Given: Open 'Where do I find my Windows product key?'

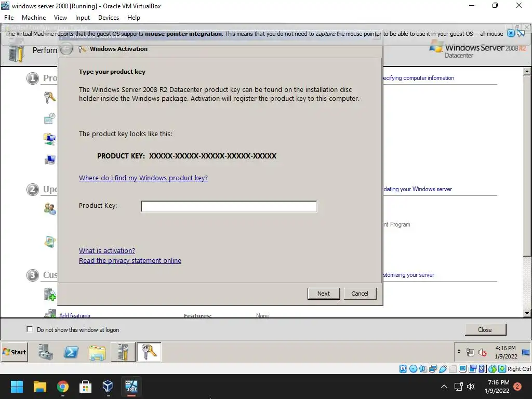Looking at the screenshot, I should [143, 178].
